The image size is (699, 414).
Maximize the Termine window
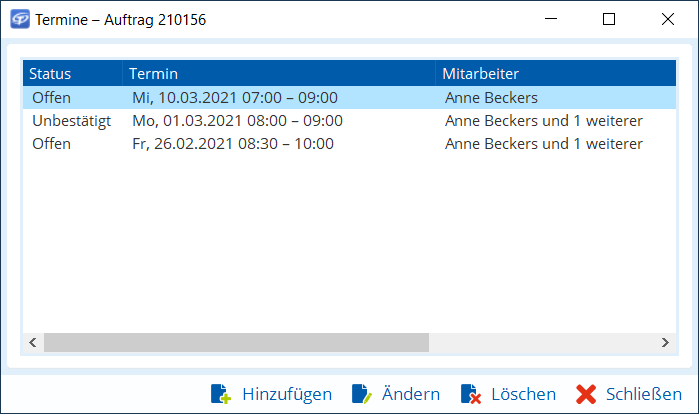point(609,19)
